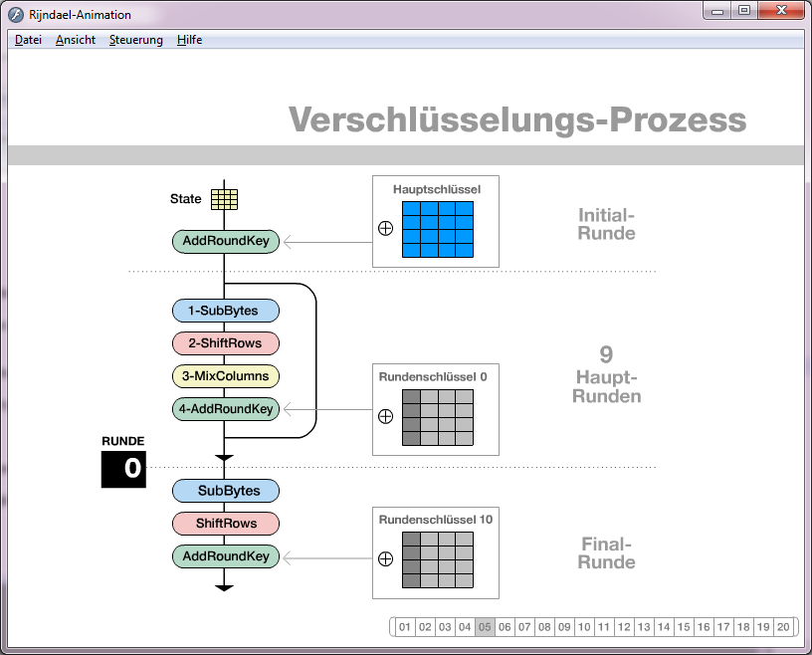Select step 05 in the step bar
The image size is (812, 655).
point(484,627)
